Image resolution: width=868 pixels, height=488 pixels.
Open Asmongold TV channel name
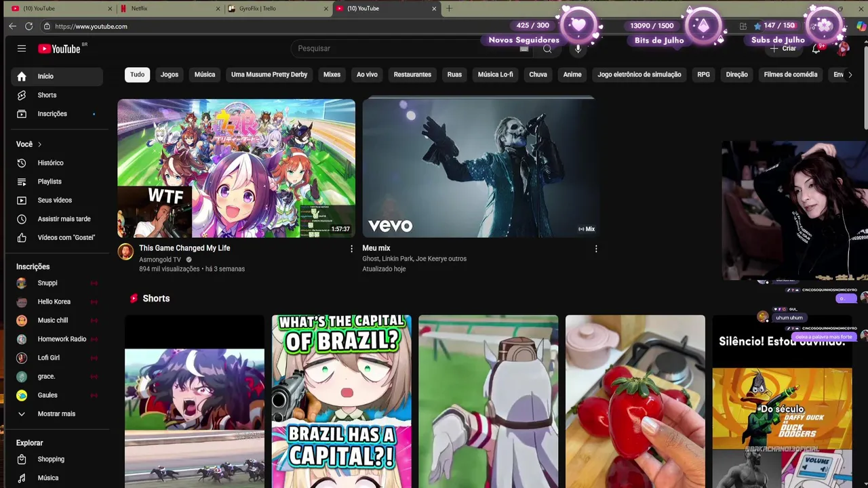160,260
